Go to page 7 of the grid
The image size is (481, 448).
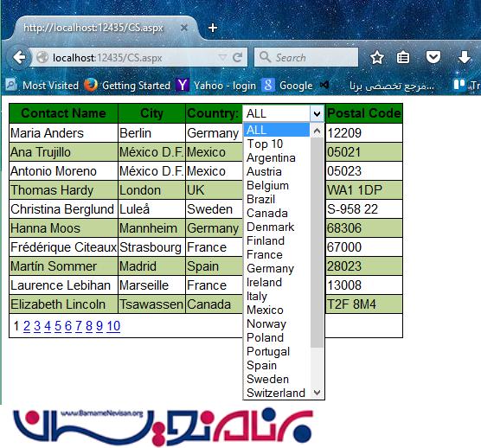[x=79, y=326]
